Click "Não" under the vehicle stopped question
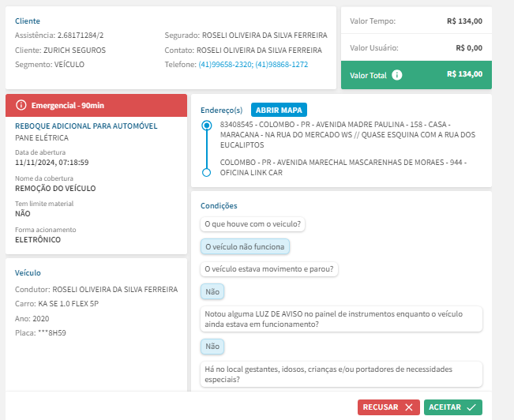The height and width of the screenshot is (420, 514). click(212, 291)
